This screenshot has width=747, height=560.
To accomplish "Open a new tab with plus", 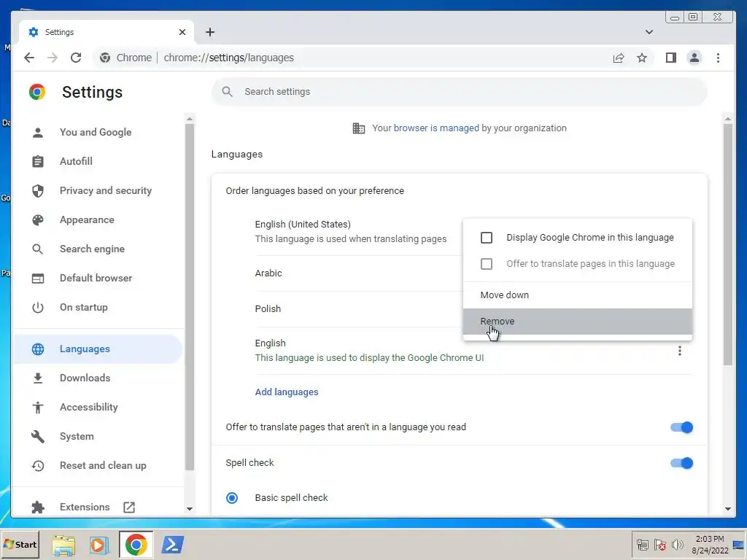I will coord(210,32).
